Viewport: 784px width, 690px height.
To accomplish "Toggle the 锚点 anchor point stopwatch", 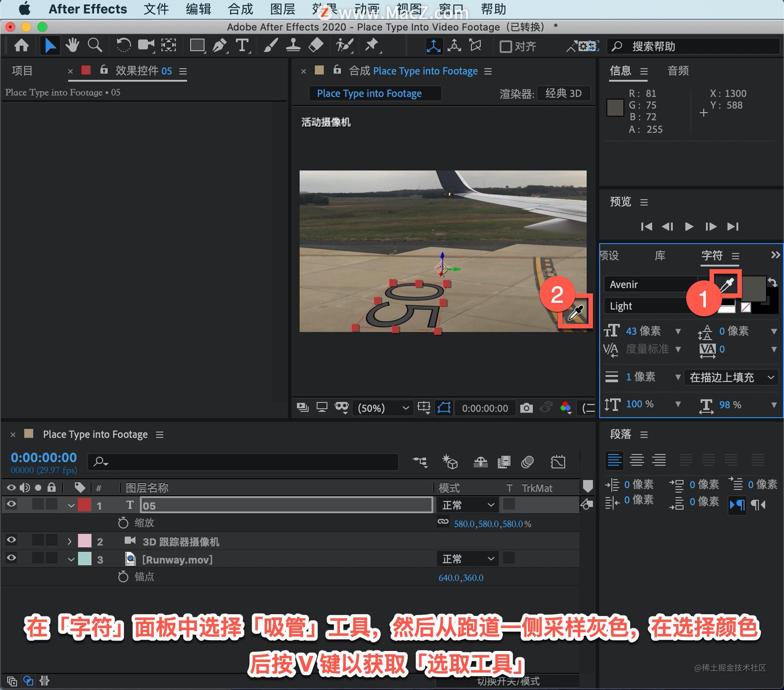I will click(123, 576).
